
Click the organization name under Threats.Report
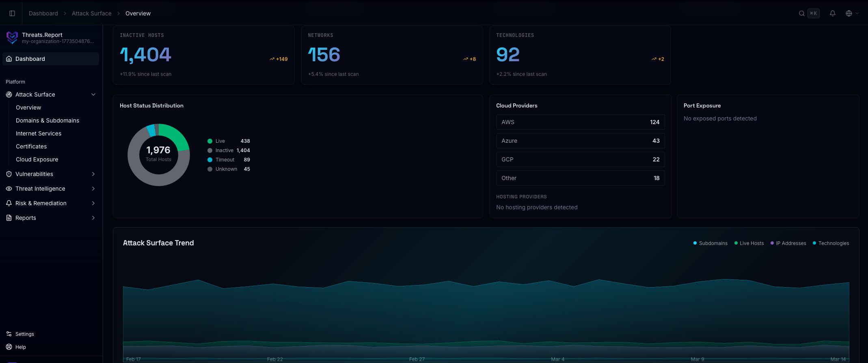pyautogui.click(x=58, y=41)
